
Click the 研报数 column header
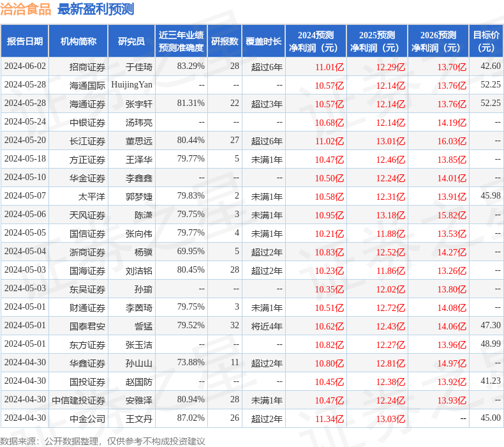tap(225, 42)
